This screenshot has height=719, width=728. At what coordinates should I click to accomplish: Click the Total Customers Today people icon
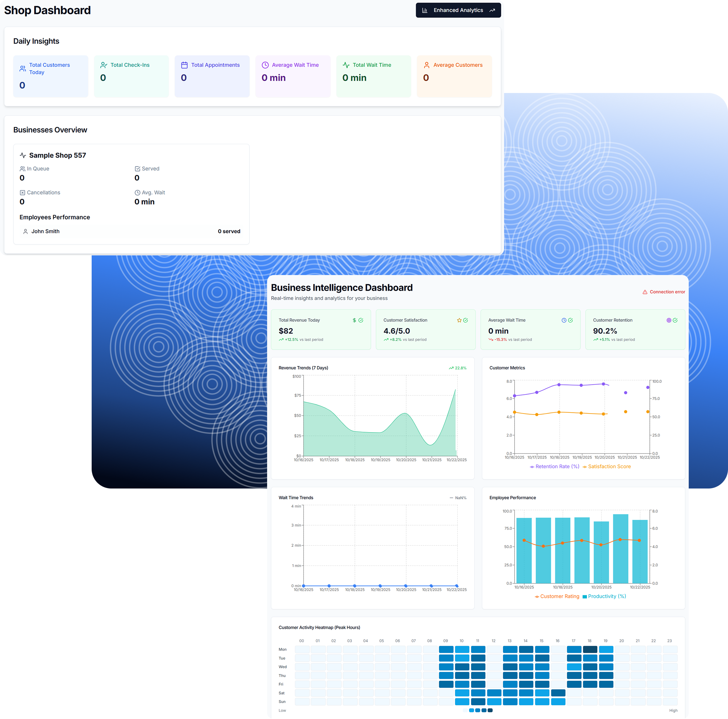click(23, 68)
